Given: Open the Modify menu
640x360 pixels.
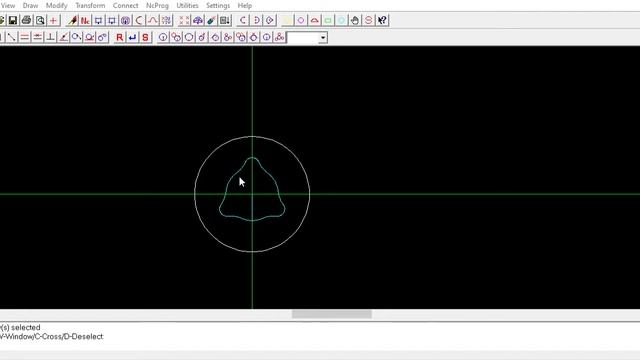Looking at the screenshot, I should click(56, 6).
